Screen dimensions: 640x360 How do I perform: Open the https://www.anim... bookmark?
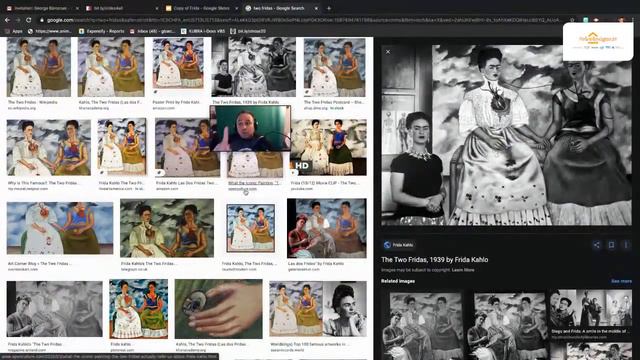tap(50, 31)
